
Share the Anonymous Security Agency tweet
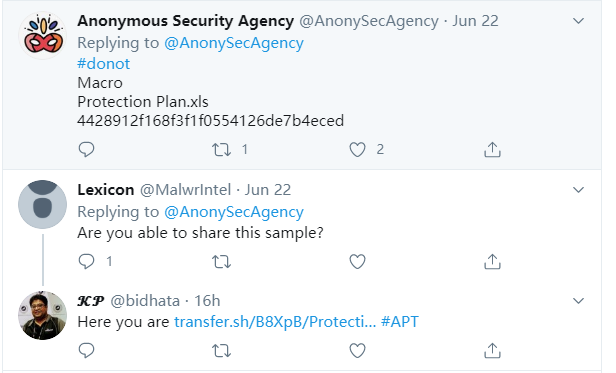[492, 149]
